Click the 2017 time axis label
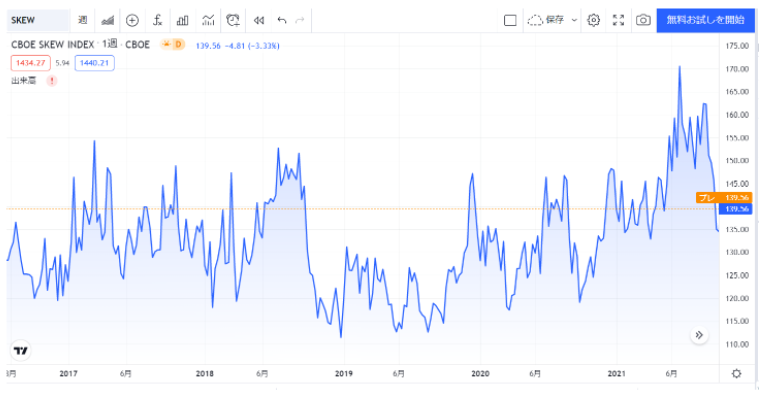 pos(68,373)
